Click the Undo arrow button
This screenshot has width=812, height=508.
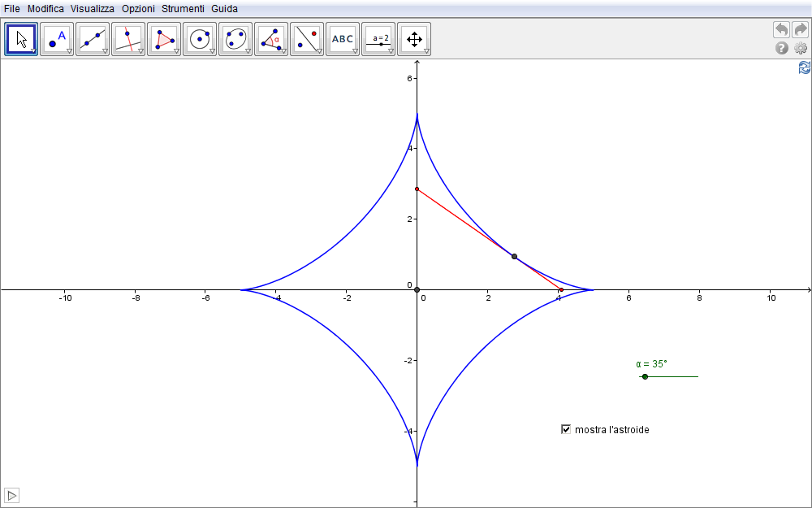pyautogui.click(x=781, y=30)
